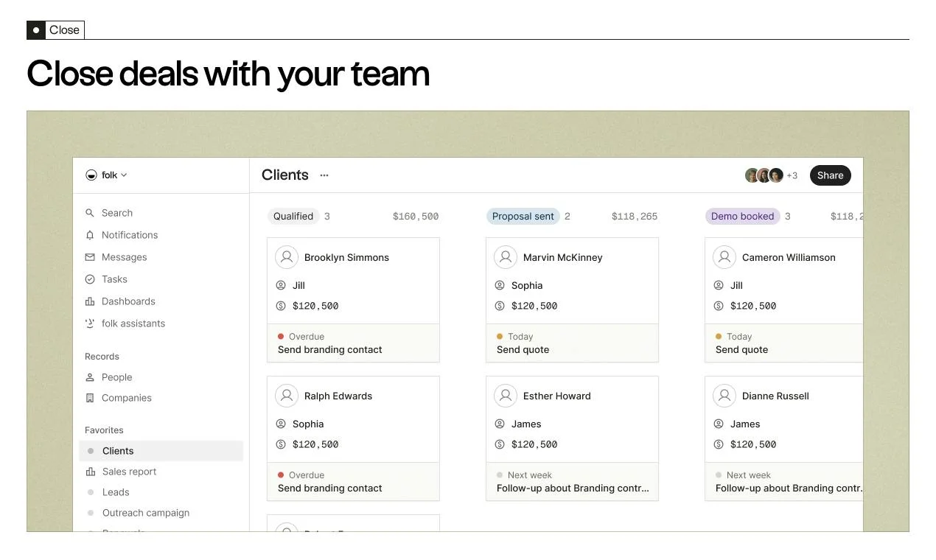Open Notifications bell icon
The image size is (936, 560).
click(x=90, y=235)
